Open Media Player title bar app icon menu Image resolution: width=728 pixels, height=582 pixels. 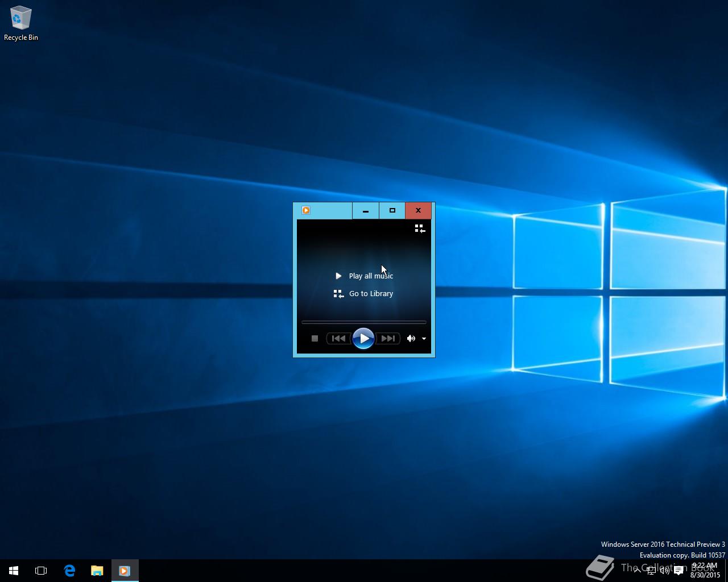point(306,210)
